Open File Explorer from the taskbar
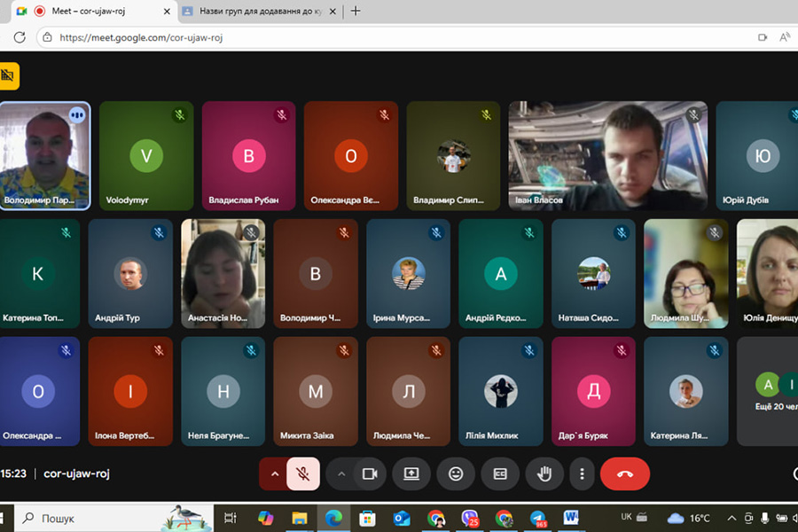This screenshot has height=532, width=798. (300, 518)
